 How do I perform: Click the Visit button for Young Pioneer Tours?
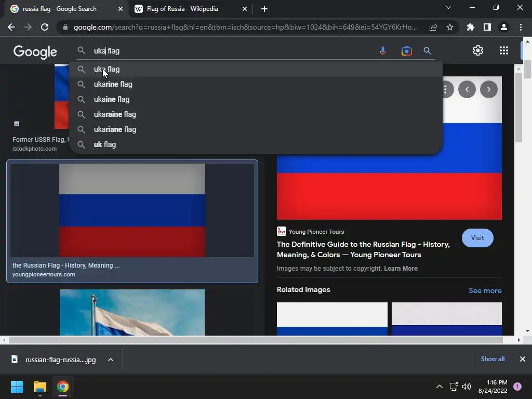477,238
